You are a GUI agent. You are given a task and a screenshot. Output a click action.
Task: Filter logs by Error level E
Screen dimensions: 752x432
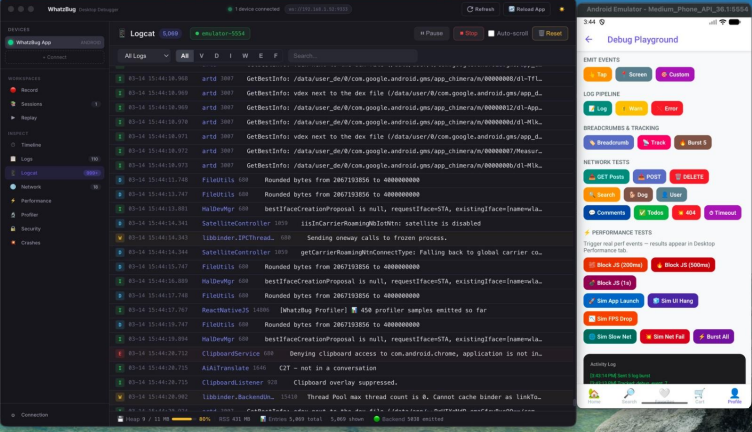260,56
